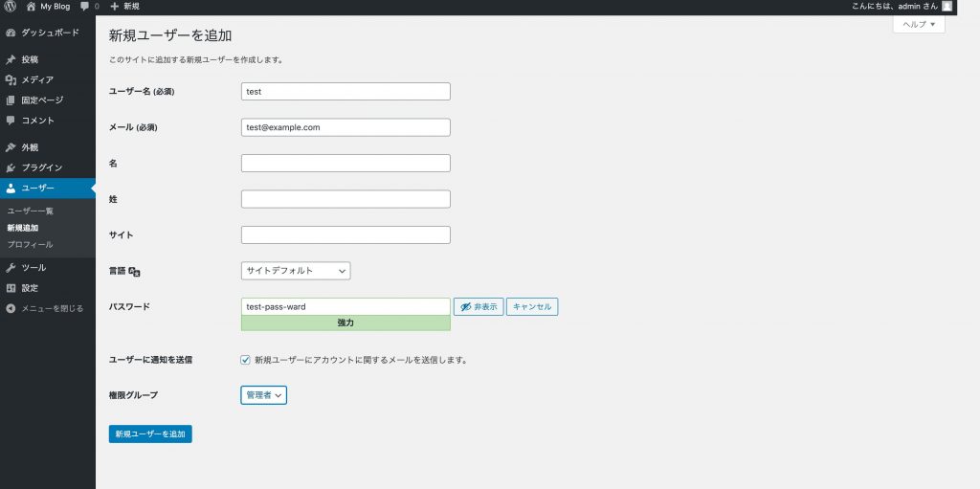Uncheck the send notification email checkbox

[246, 360]
